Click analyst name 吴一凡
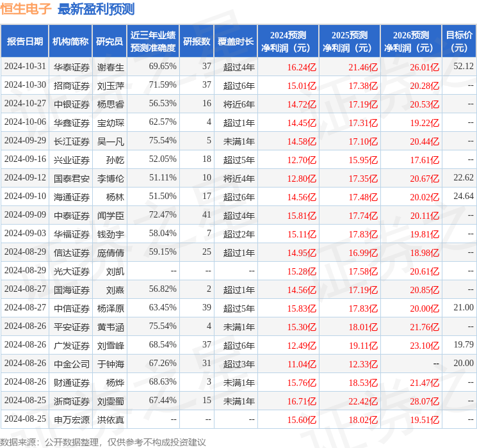 110,141
